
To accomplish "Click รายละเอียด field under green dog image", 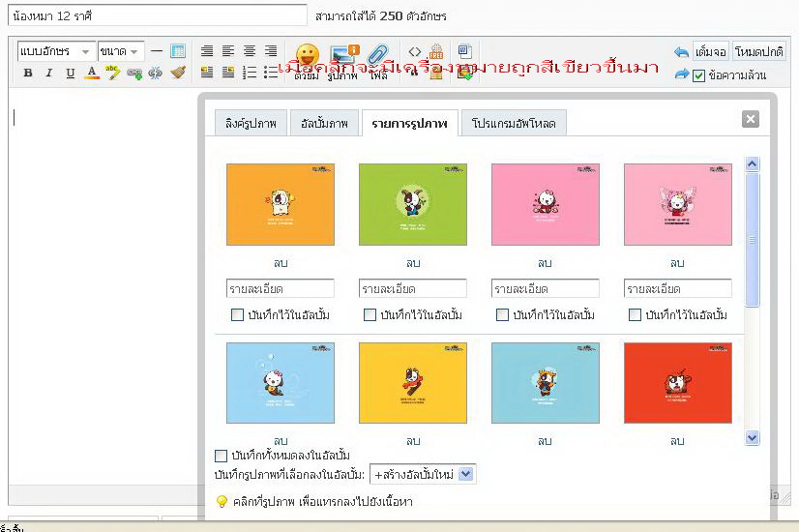I will (413, 288).
